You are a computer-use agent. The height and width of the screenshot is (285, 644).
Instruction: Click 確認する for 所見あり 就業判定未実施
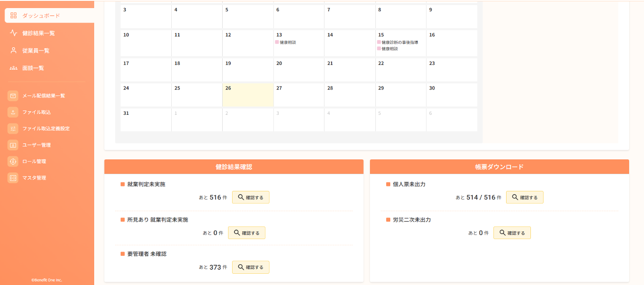click(247, 233)
